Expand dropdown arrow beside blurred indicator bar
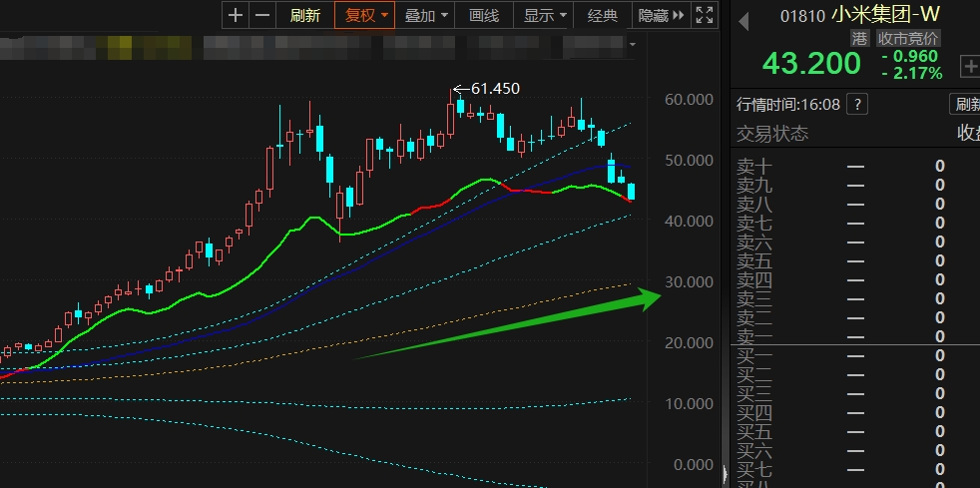This screenshot has height=488, width=980. pos(633,44)
